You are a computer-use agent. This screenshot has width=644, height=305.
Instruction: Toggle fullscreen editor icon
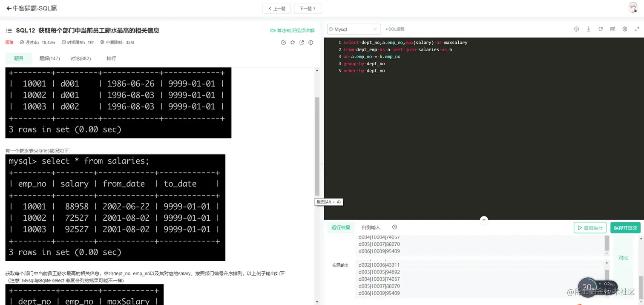[637, 29]
